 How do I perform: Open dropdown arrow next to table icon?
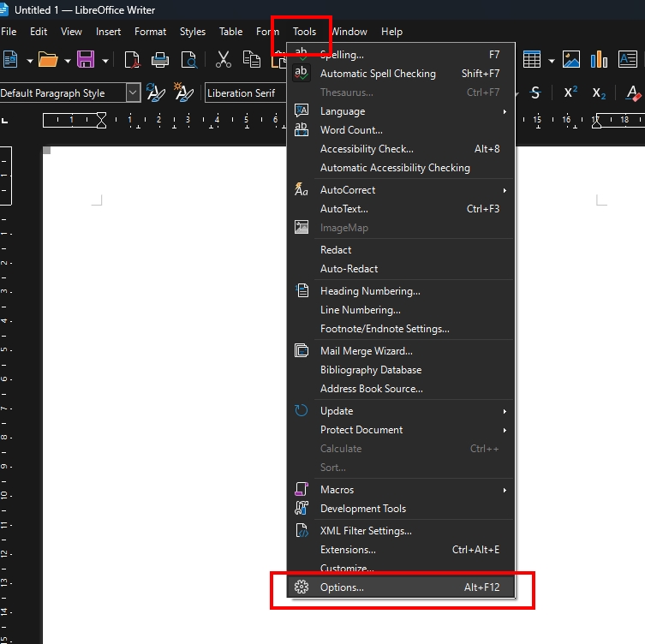[552, 62]
